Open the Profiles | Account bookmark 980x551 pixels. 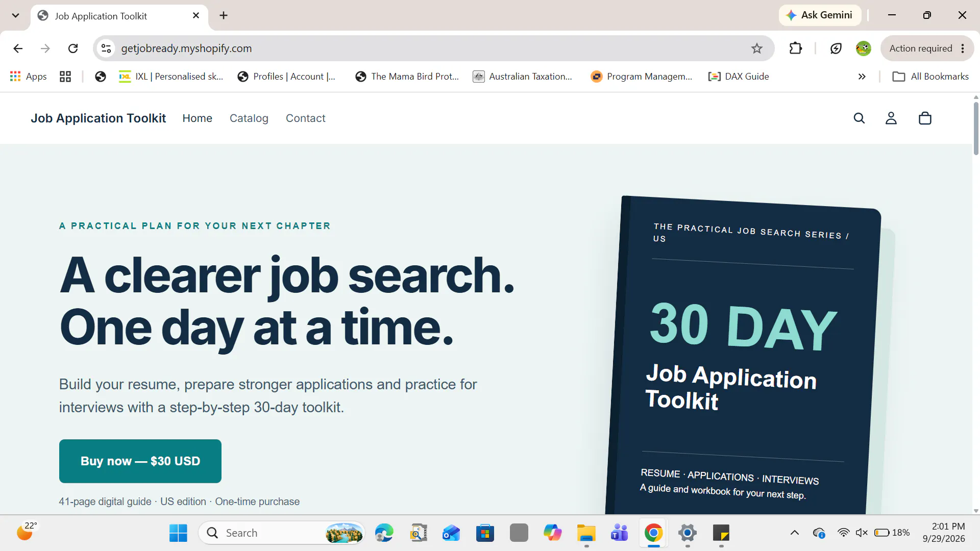(286, 77)
